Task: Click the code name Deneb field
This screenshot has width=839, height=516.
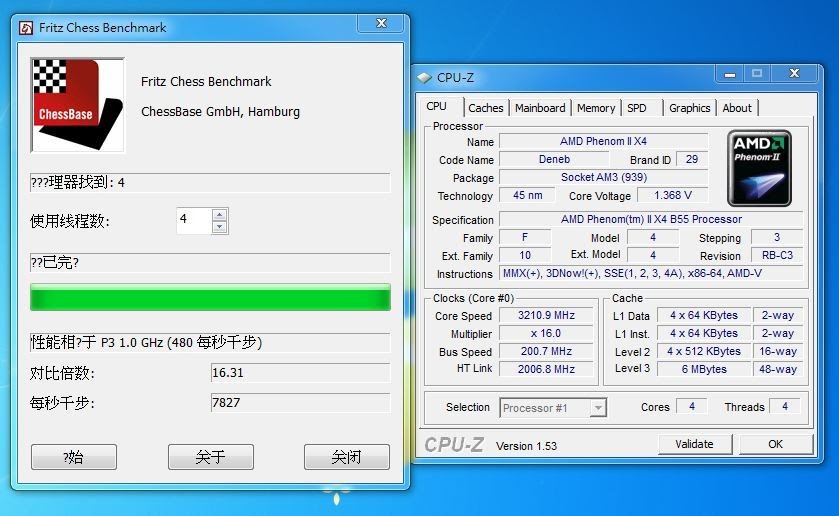Action: (x=554, y=160)
